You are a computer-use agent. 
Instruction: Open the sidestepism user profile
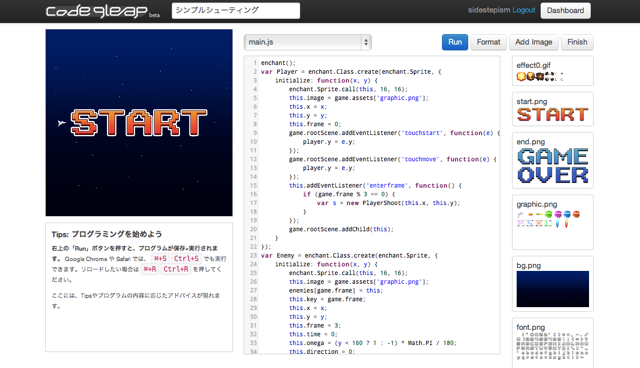489,10
